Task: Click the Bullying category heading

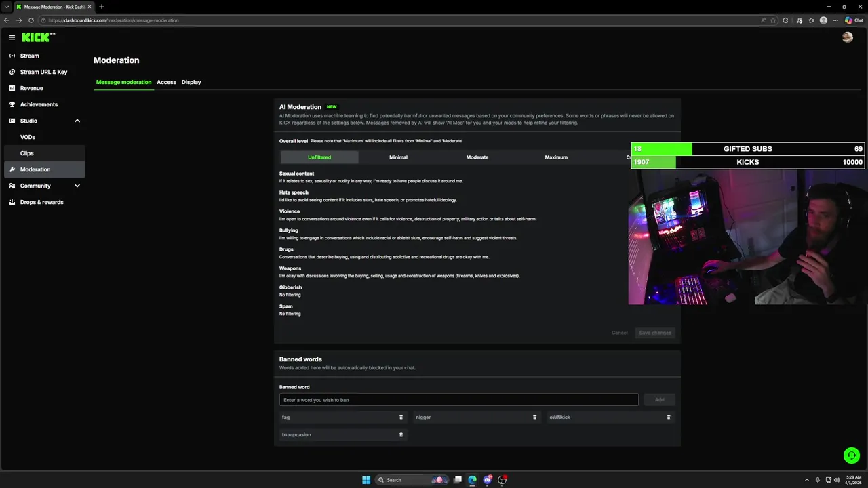Action: pos(289,230)
